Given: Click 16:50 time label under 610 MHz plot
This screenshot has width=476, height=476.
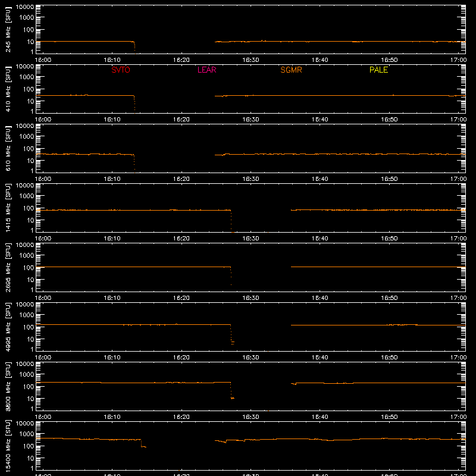Looking at the screenshot, I should click(389, 179).
